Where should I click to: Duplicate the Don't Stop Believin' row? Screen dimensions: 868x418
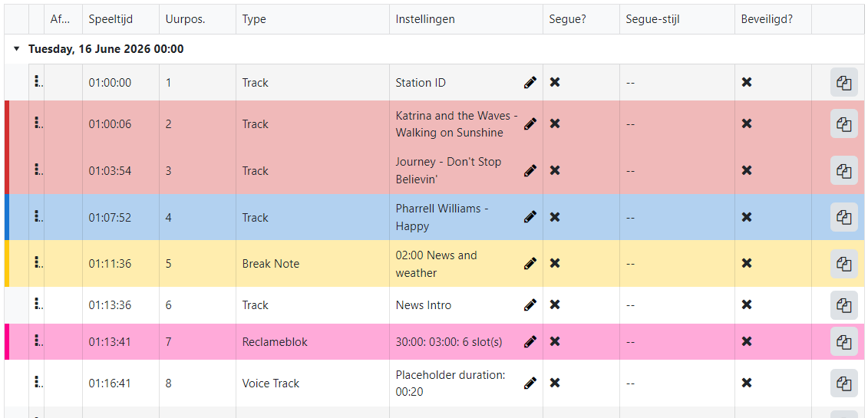(x=843, y=170)
